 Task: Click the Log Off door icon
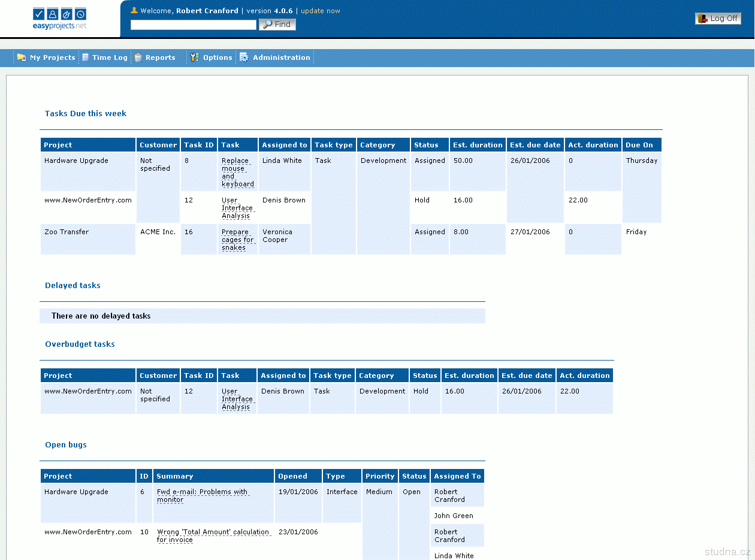click(703, 19)
